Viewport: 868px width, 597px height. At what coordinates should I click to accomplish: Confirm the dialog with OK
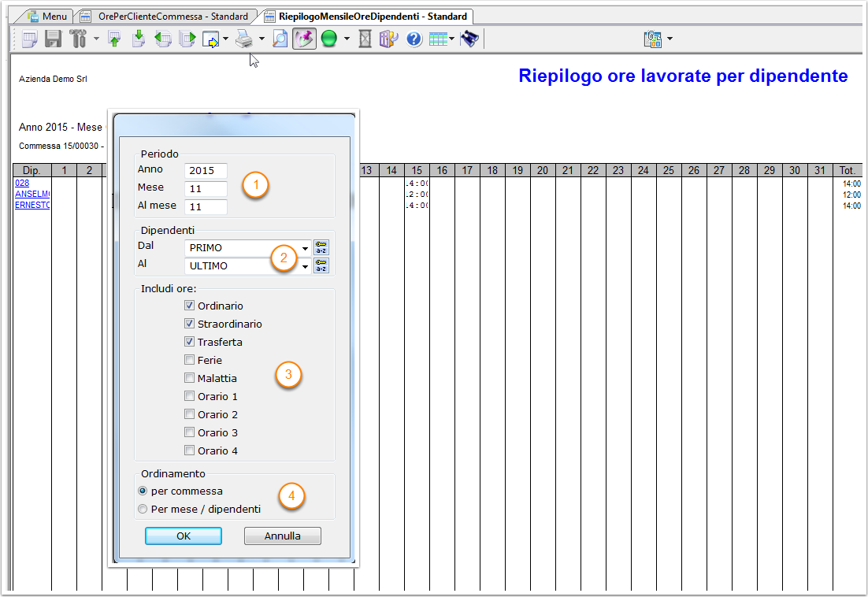(184, 536)
